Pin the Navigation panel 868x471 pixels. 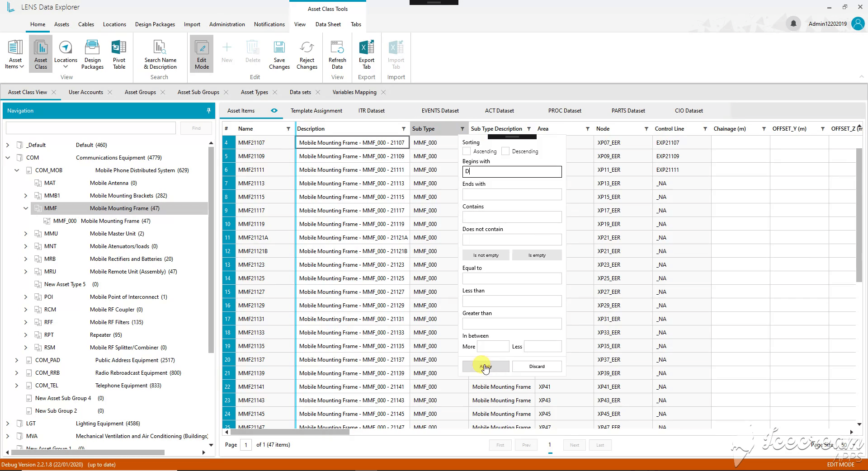coord(208,111)
